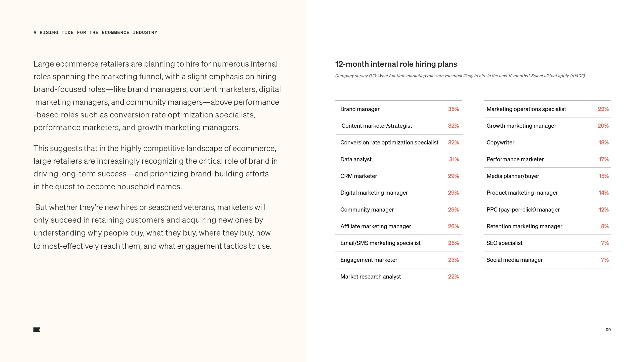Click the page number 09
Viewport: 644px width, 362px height.
(608, 330)
